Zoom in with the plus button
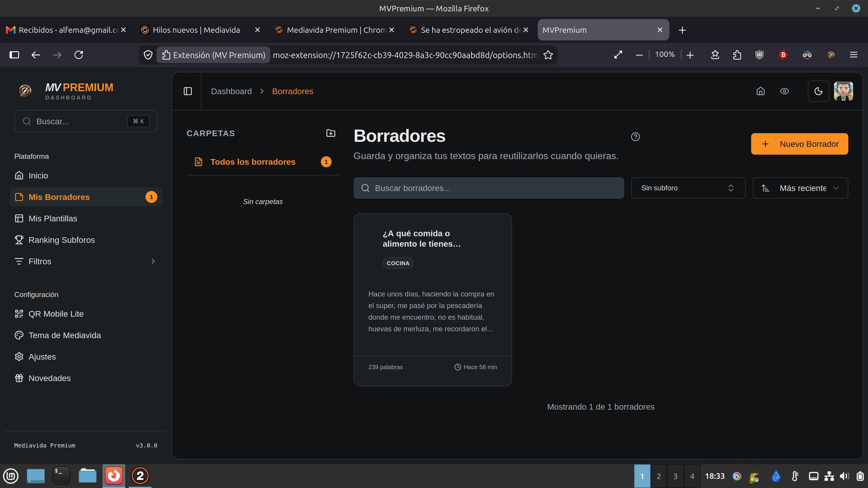Image resolution: width=868 pixels, height=488 pixels. (x=690, y=55)
